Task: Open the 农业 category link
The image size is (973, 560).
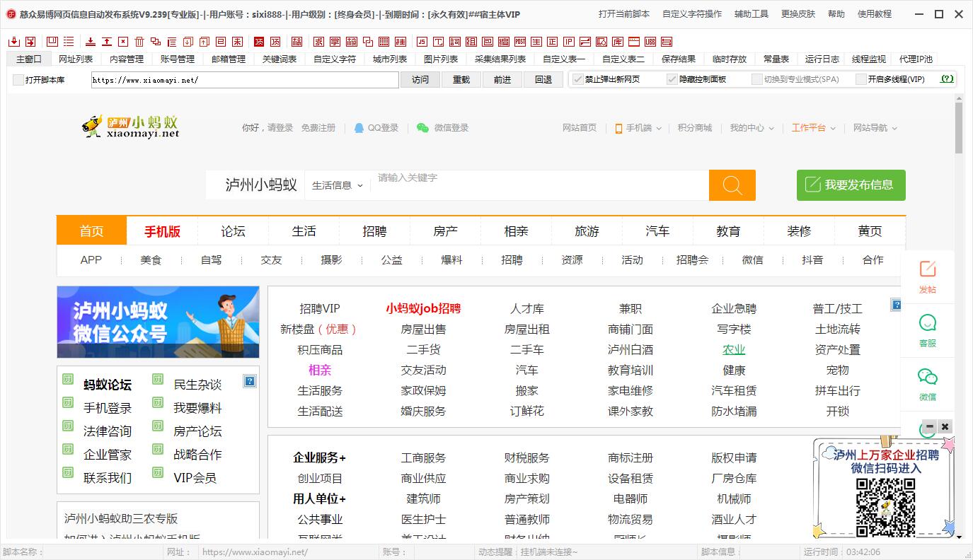Action: click(734, 349)
